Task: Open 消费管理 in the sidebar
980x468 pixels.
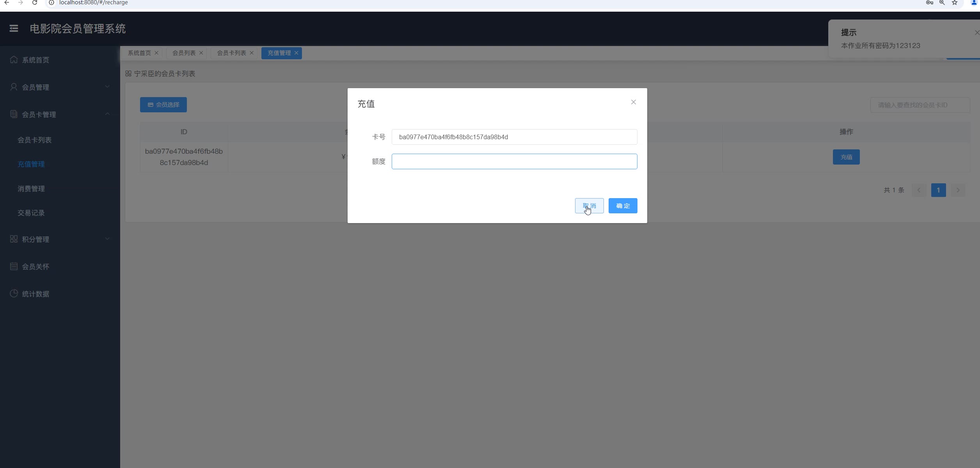Action: [x=31, y=189]
